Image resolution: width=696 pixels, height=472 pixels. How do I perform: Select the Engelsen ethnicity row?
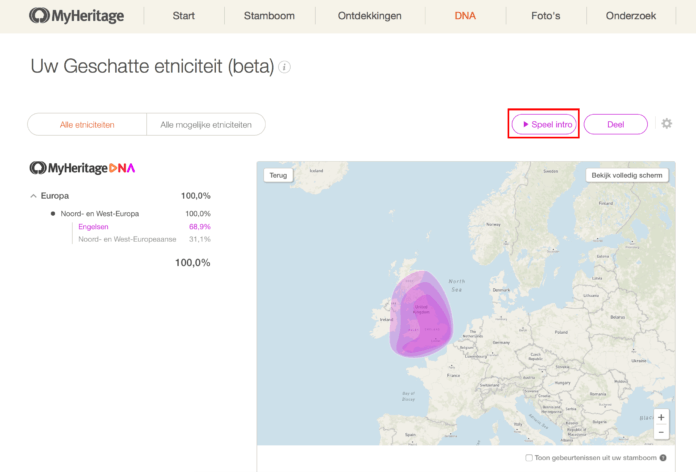(144, 226)
